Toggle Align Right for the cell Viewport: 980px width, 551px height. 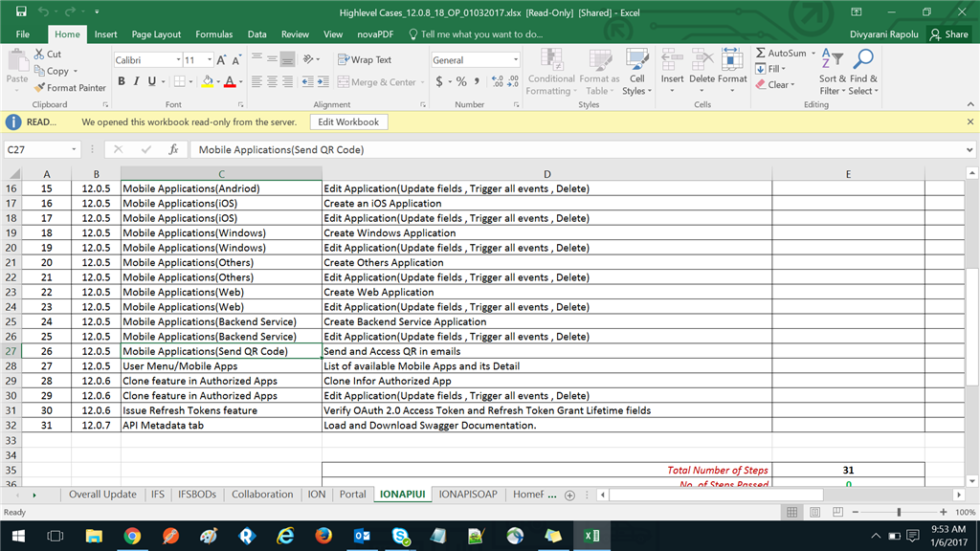287,81
